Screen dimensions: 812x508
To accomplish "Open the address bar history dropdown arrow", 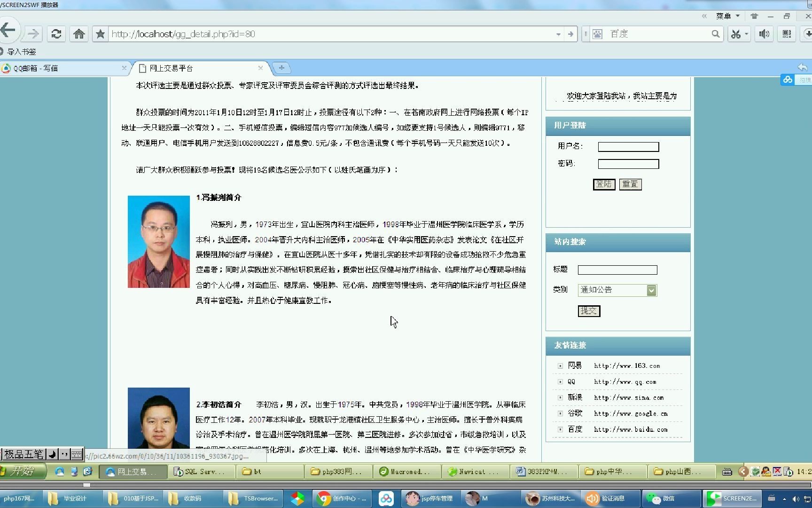I will pos(558,34).
